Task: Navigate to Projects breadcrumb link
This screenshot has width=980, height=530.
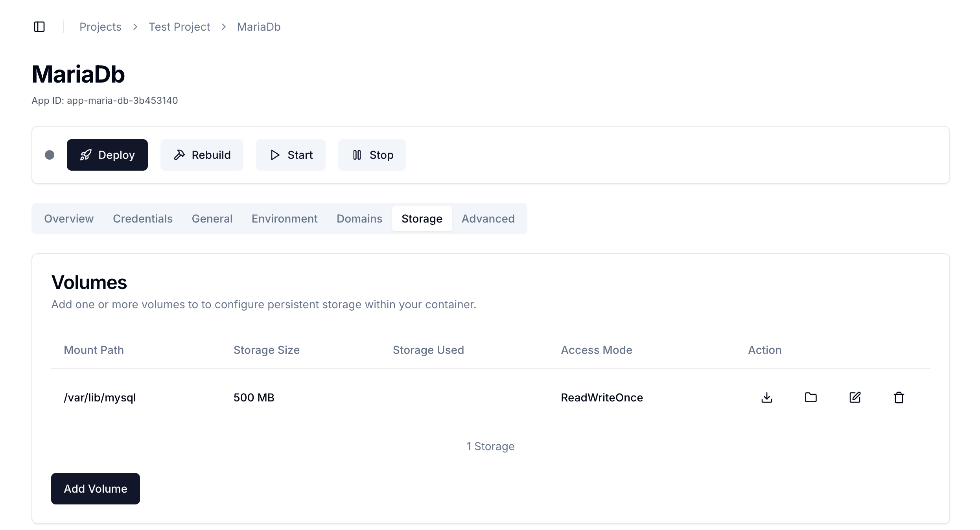Action: 100,27
